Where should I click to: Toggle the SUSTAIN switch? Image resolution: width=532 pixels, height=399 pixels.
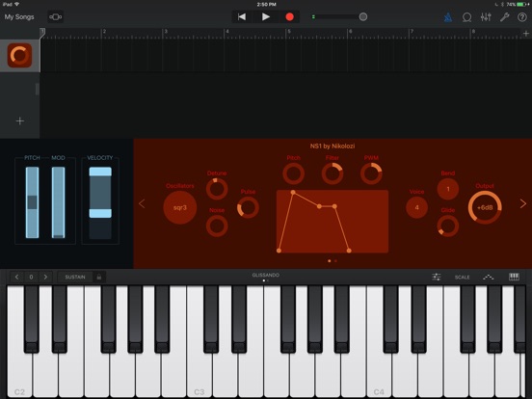[75, 278]
